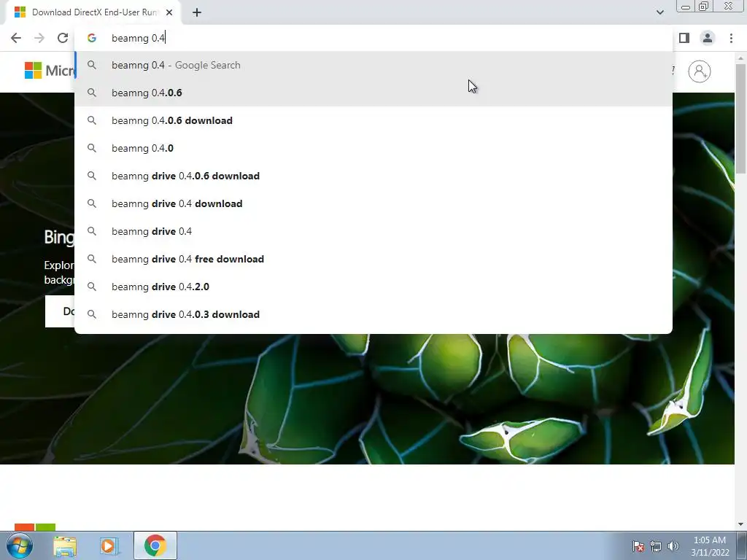
Task: Click the scrollbar up arrow
Action: coord(740,58)
